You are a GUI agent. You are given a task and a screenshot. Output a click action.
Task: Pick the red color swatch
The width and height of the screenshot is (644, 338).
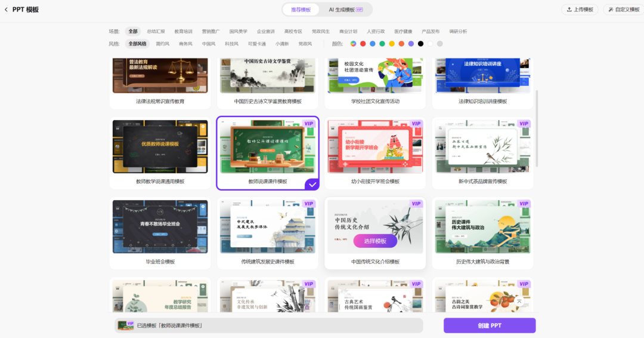363,44
